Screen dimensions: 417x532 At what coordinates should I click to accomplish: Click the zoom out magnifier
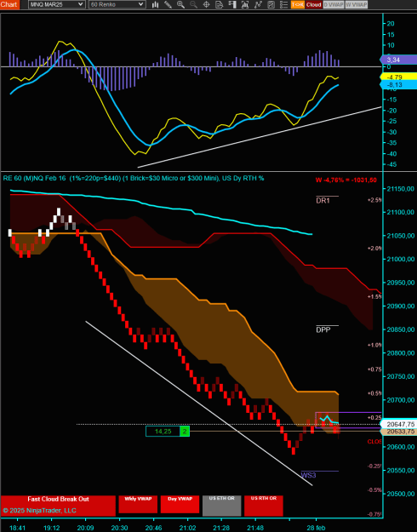[193, 4]
